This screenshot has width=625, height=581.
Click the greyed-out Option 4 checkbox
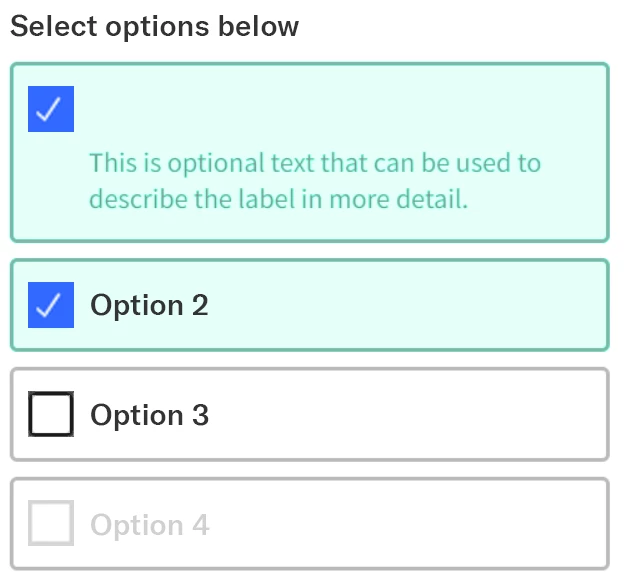tap(51, 524)
